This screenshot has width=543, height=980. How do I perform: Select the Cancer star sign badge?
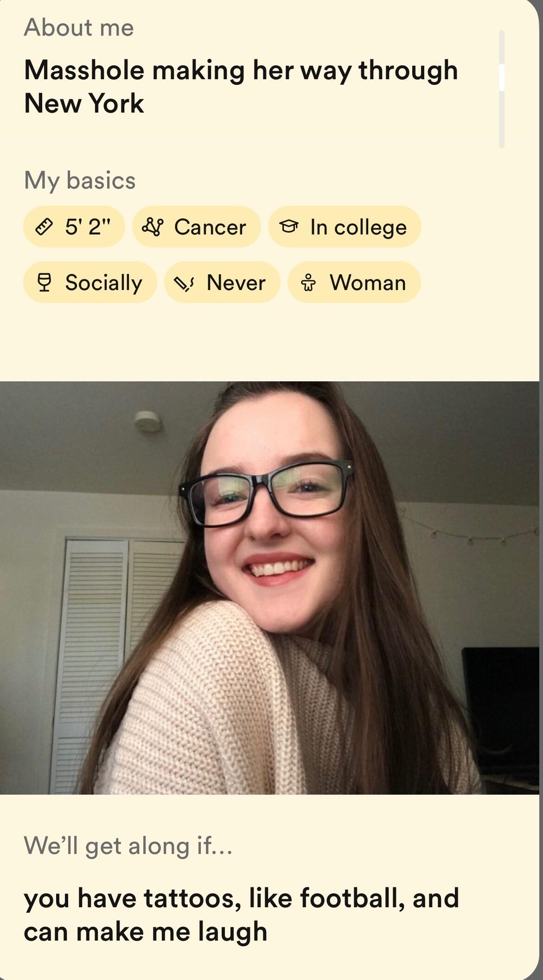point(197,227)
